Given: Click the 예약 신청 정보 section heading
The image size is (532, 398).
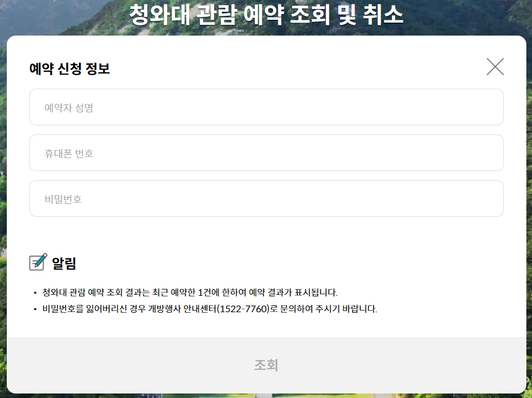Looking at the screenshot, I should pos(69,68).
